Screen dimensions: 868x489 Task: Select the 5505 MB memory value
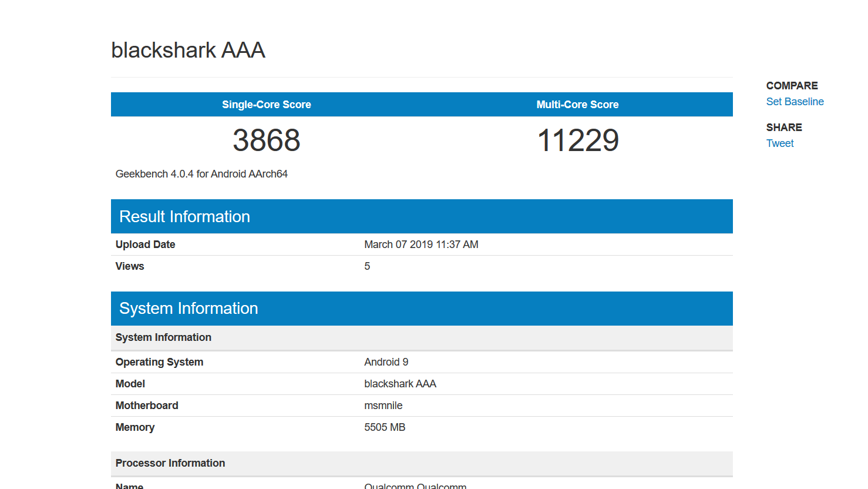pos(385,427)
